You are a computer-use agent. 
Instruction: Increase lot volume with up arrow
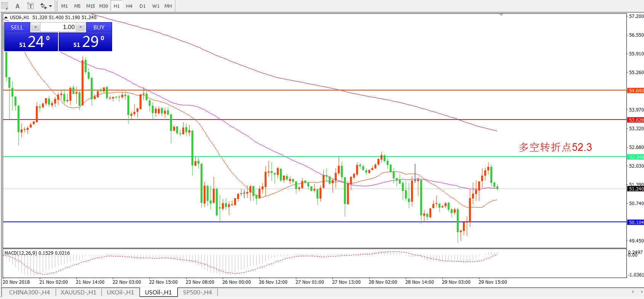tap(80, 27)
